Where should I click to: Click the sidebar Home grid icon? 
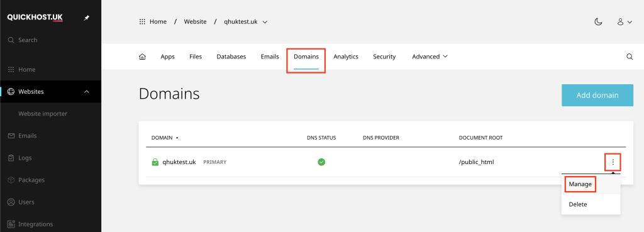pos(11,69)
